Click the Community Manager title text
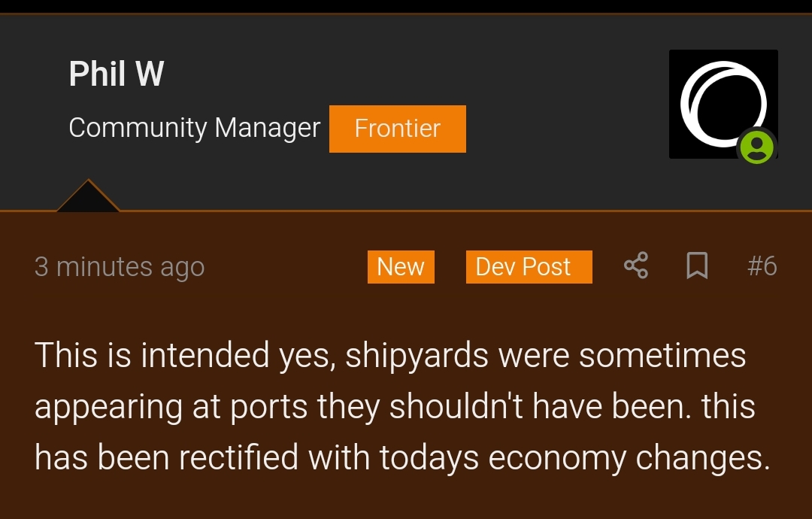This screenshot has width=812, height=519. (195, 128)
